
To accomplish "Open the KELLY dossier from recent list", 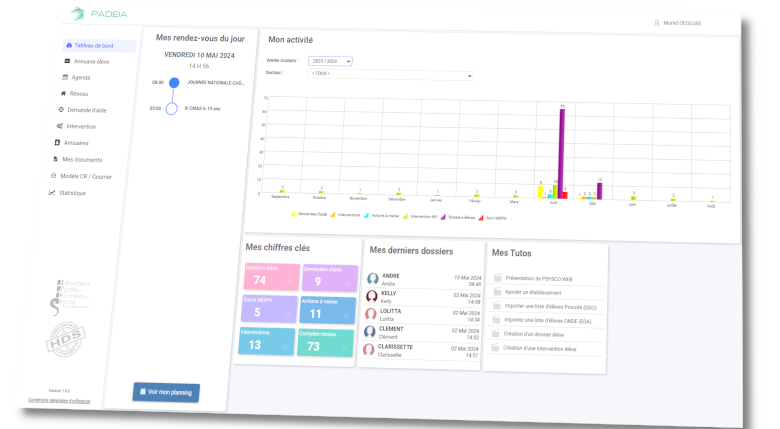I will click(x=420, y=297).
